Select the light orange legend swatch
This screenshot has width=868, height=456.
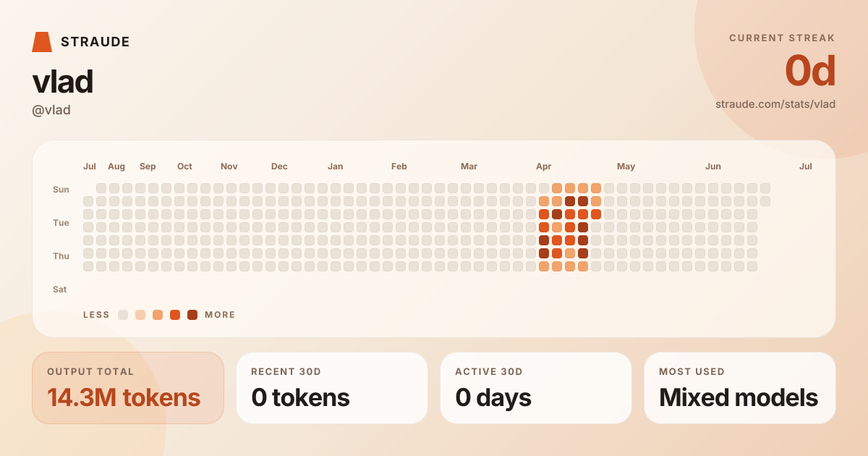click(x=158, y=315)
